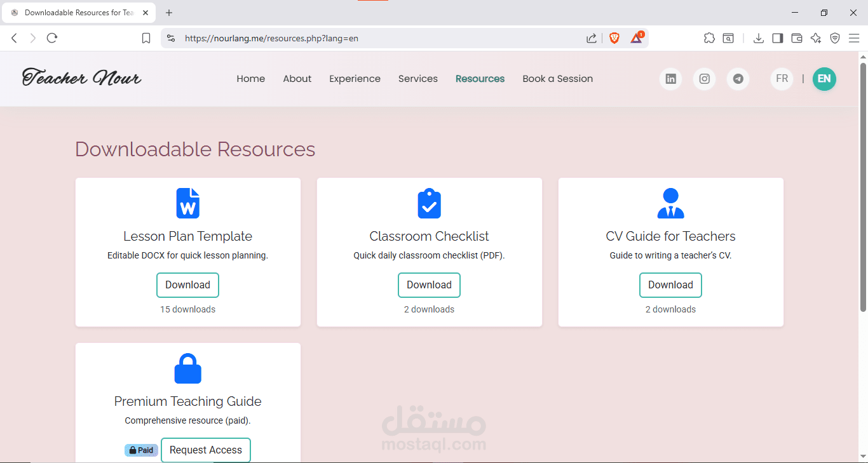
Task: Click the Teacher Nour logo
Action: click(x=81, y=77)
